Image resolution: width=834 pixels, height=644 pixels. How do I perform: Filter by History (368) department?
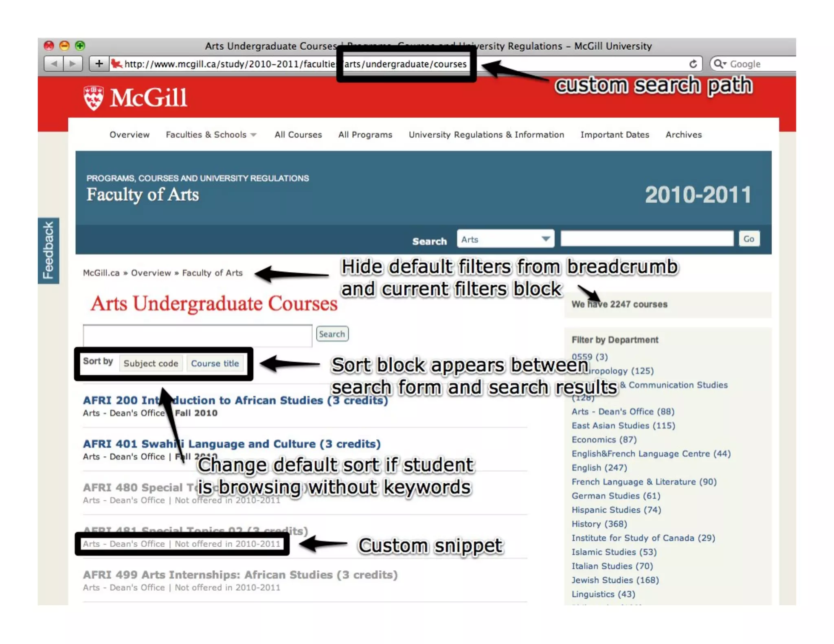[599, 524]
